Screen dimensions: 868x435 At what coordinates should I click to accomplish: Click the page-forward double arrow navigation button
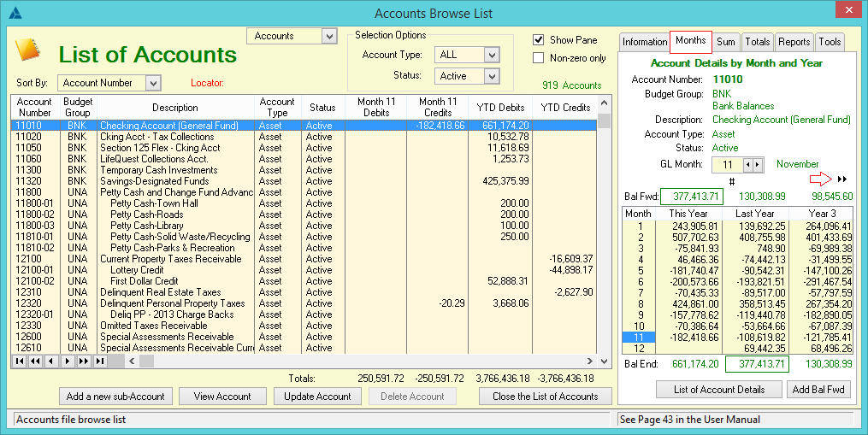tap(84, 362)
